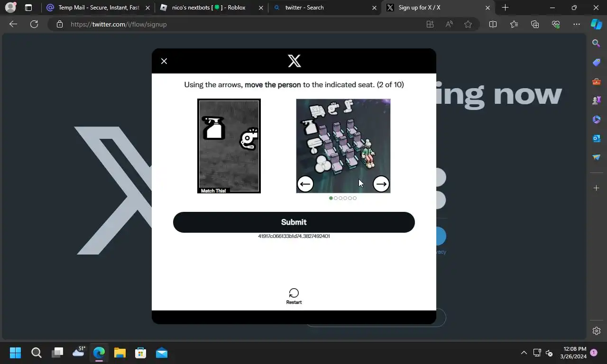Open Windows Start menu

click(15, 353)
